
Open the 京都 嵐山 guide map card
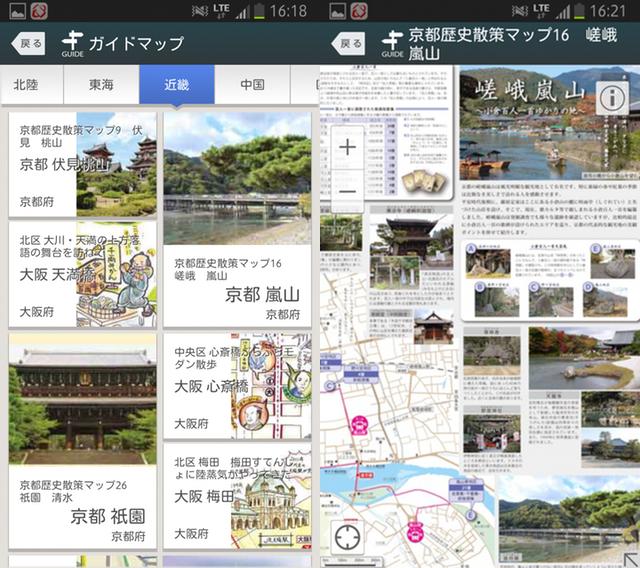[237, 220]
